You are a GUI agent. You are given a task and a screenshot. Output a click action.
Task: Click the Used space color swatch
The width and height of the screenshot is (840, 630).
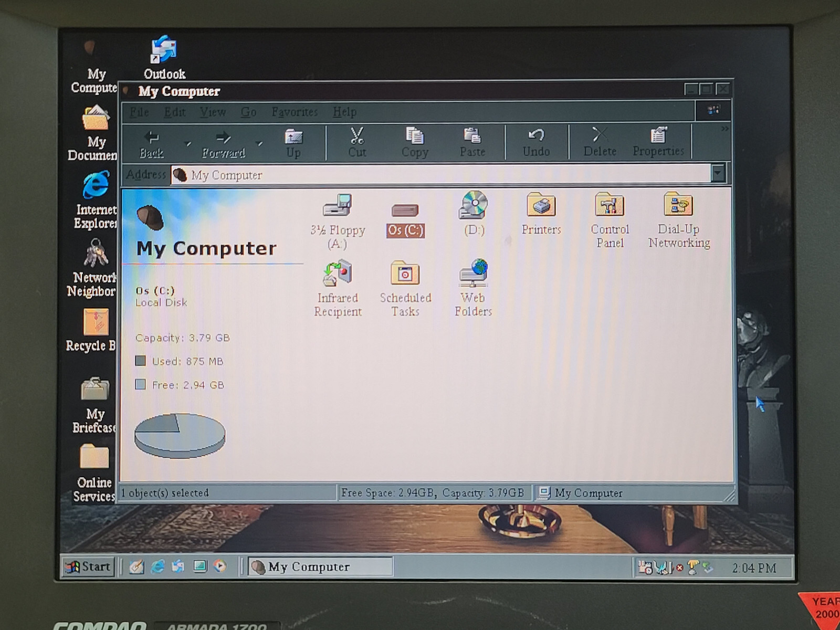pyautogui.click(x=140, y=361)
